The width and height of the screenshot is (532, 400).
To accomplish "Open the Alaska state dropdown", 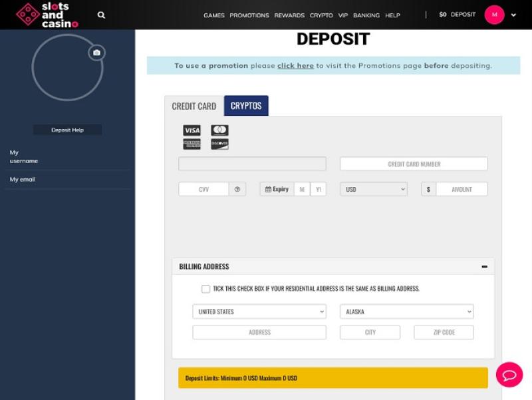I will click(406, 311).
